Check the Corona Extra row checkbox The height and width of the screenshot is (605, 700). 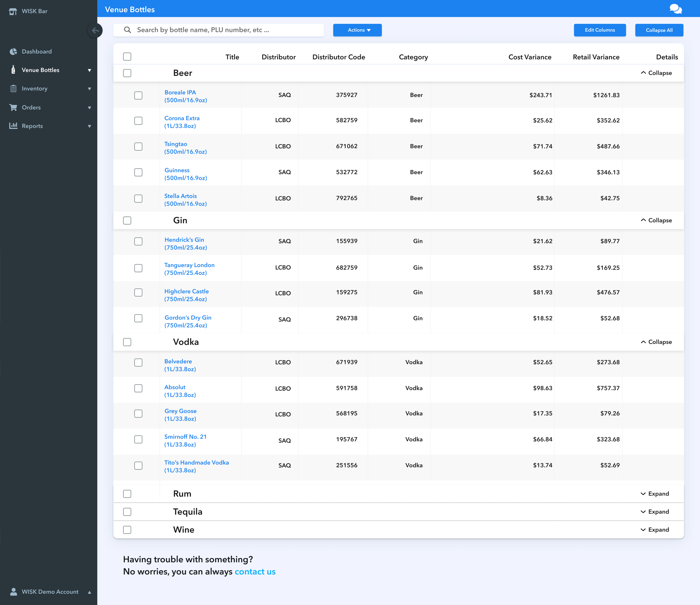coord(138,121)
